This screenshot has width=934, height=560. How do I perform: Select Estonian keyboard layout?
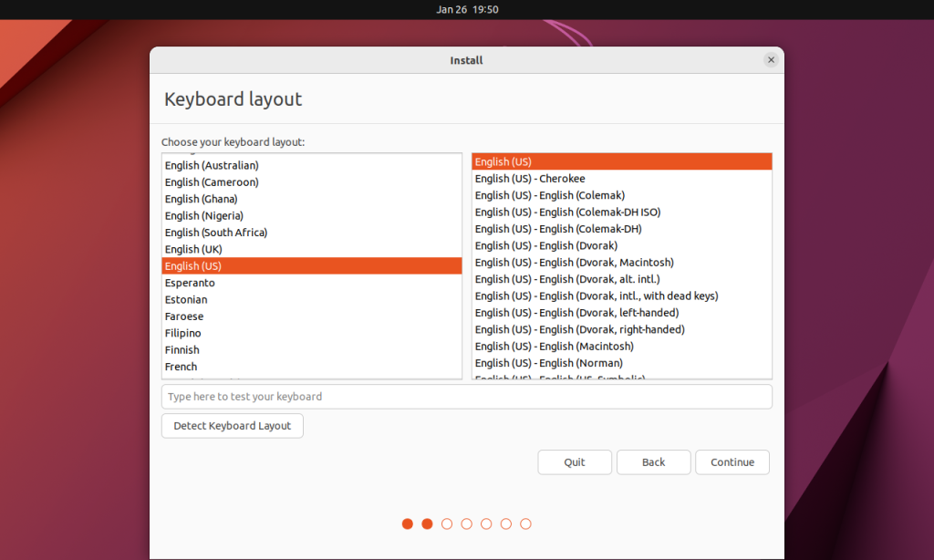click(x=186, y=299)
